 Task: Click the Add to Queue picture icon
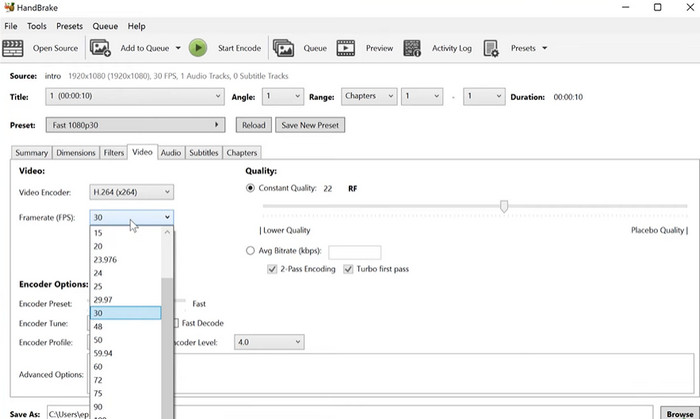[x=100, y=48]
